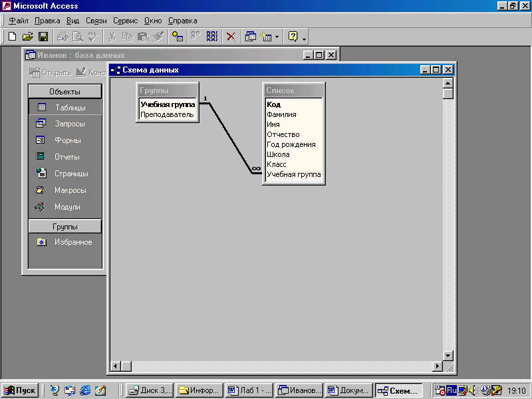Screen dimensions: 532x399
Task: Click the Database Window toolbar icon
Action: tap(251, 37)
